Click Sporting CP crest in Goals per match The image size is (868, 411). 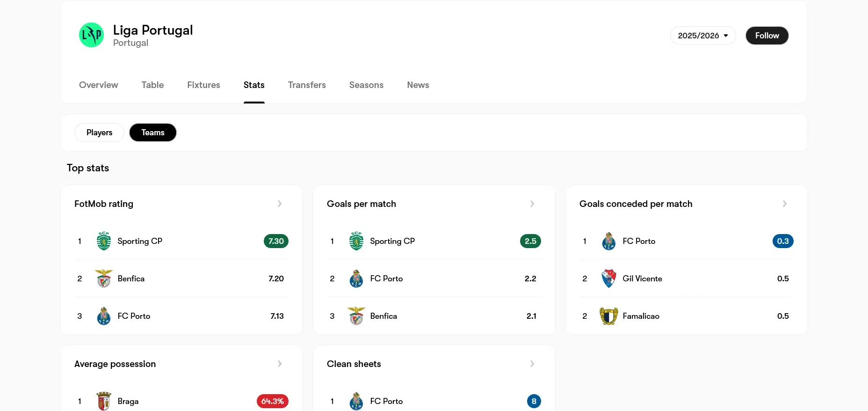(356, 241)
